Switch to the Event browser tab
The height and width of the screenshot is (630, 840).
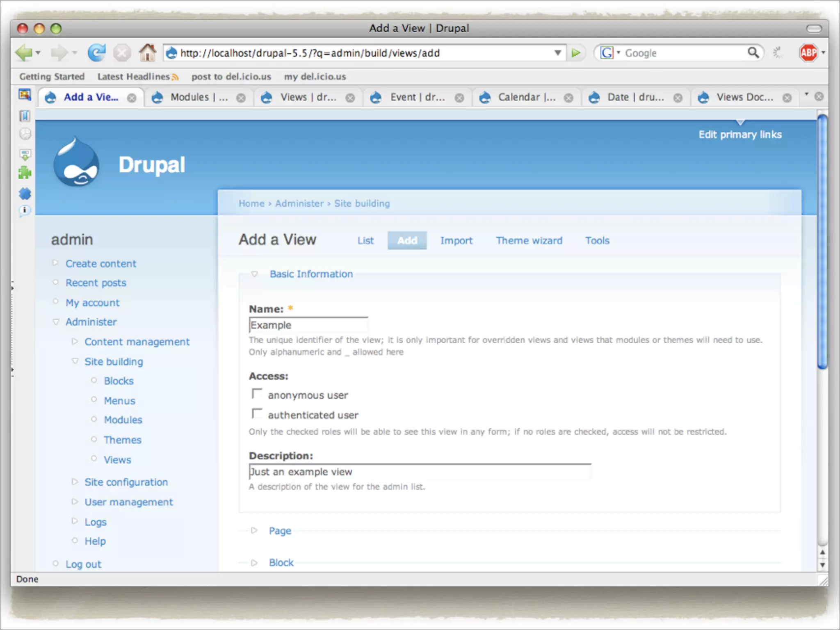(417, 98)
